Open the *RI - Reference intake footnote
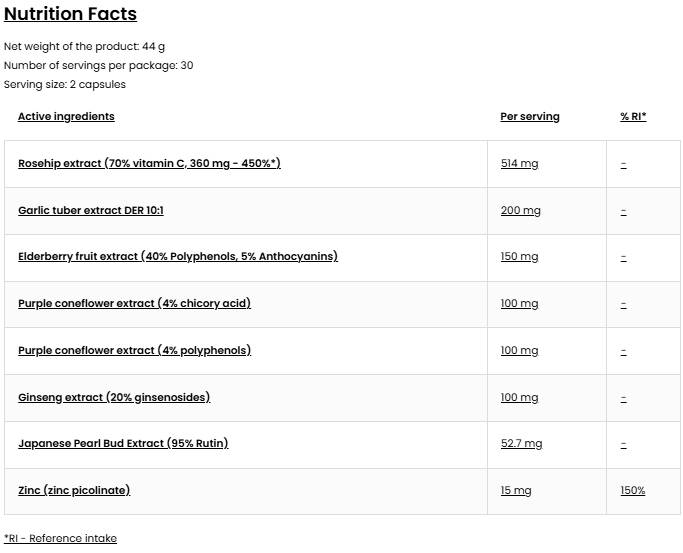The height and width of the screenshot is (553, 683). [60, 538]
